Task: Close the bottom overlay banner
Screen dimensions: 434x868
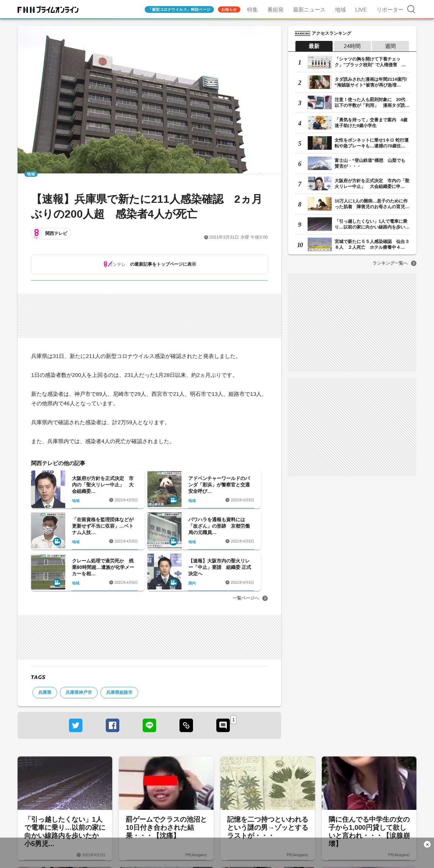Action: (x=427, y=844)
